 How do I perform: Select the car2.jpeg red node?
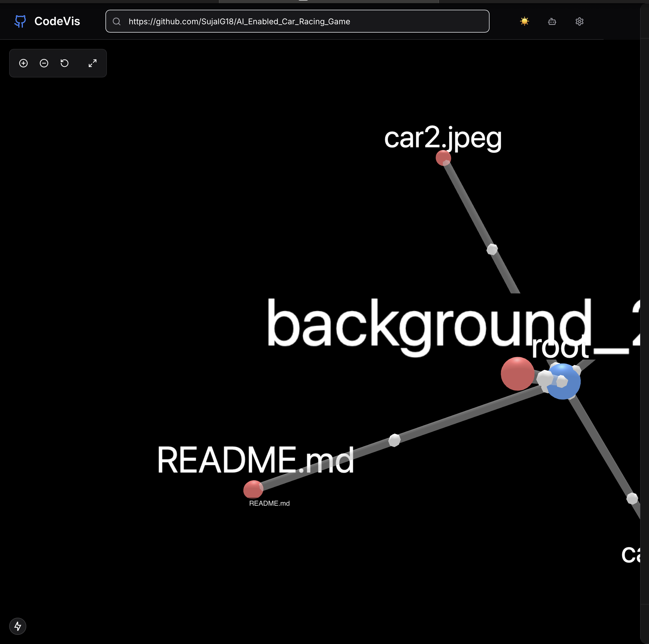coord(443,157)
